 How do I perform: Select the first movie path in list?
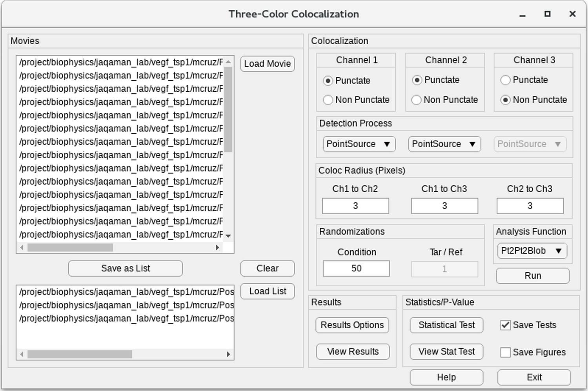[121, 62]
